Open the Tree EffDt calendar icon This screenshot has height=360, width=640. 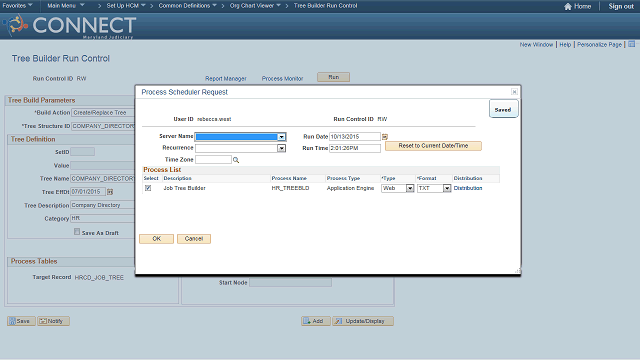point(110,192)
